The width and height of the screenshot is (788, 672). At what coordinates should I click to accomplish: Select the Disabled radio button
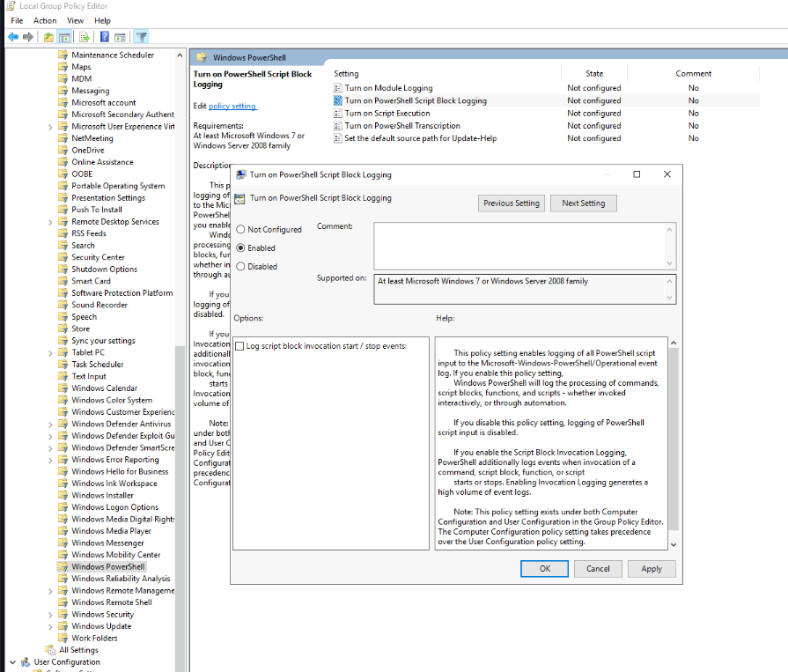(241, 267)
